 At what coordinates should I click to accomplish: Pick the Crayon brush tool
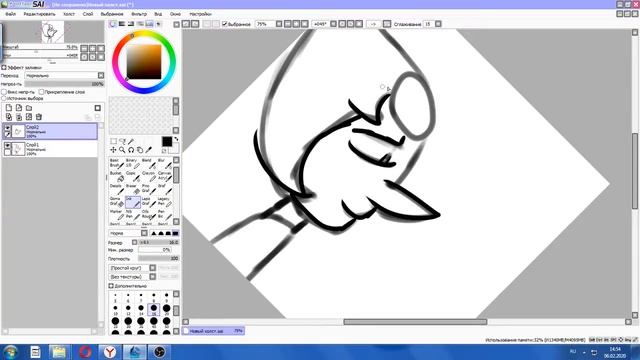point(149,176)
